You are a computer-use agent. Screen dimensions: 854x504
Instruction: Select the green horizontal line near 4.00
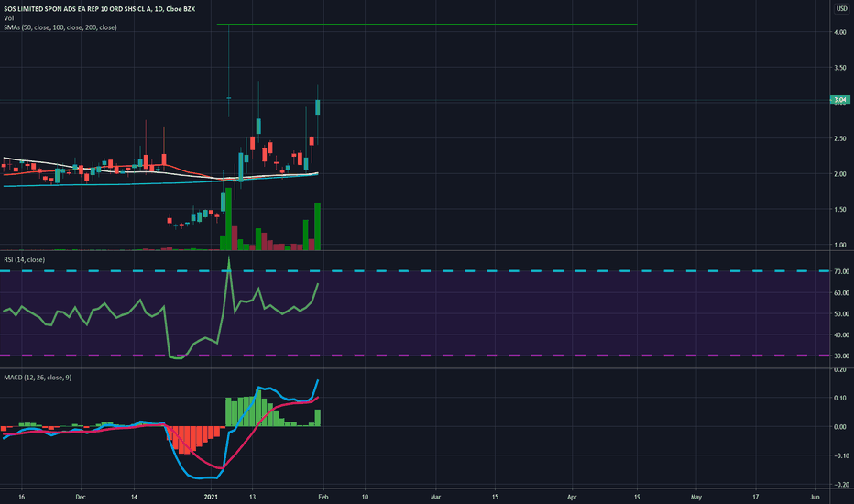(427, 24)
